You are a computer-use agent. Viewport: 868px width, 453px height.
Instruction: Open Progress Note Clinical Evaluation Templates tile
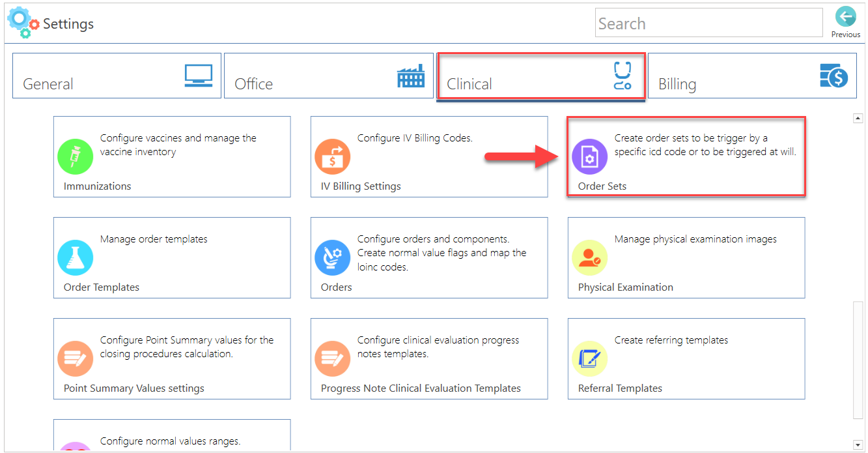point(429,358)
